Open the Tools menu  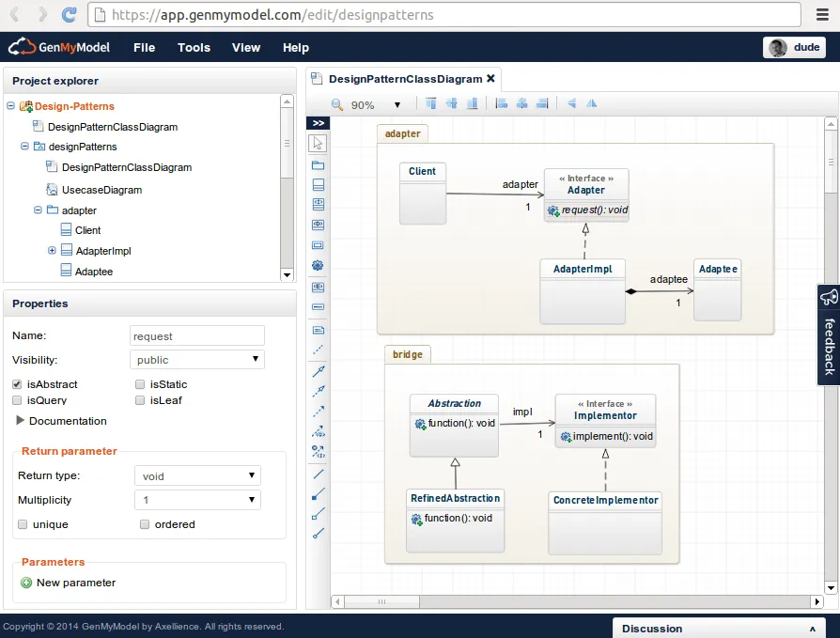(194, 47)
